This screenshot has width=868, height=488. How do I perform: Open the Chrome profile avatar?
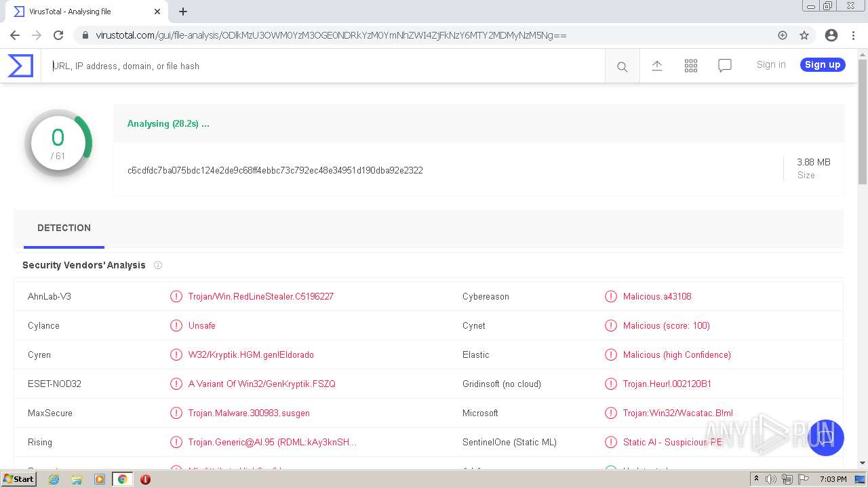pos(831,35)
